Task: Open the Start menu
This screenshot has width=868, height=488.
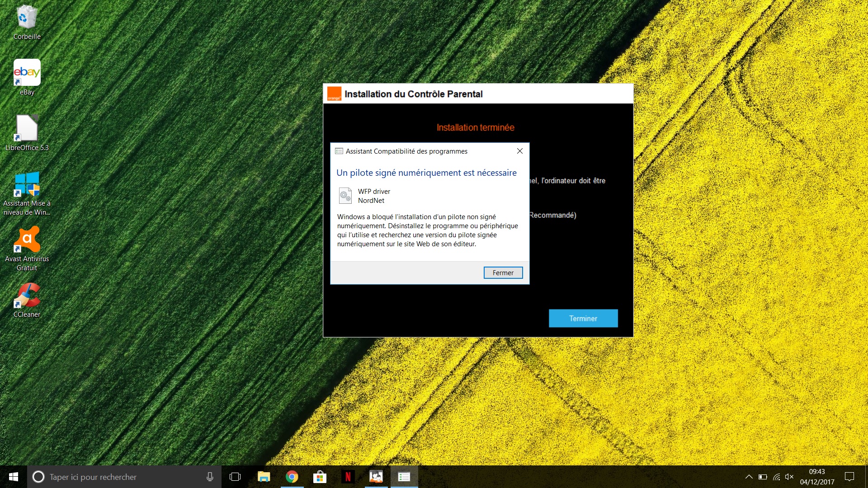Action: (x=13, y=477)
